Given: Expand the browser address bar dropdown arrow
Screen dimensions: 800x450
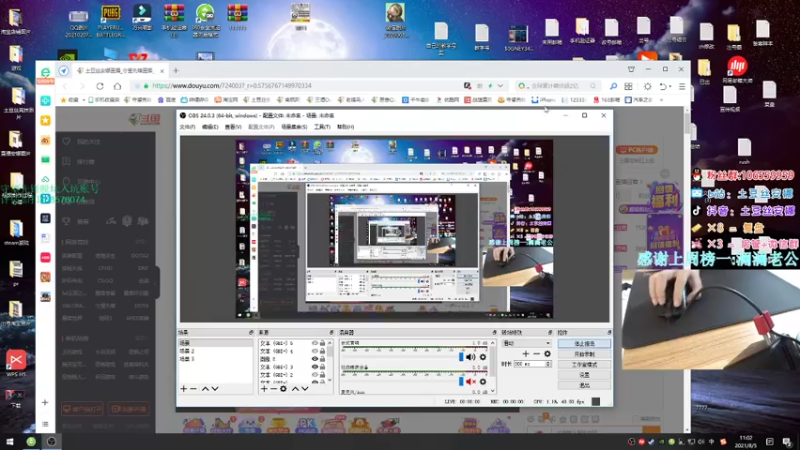Looking at the screenshot, I should (x=501, y=86).
